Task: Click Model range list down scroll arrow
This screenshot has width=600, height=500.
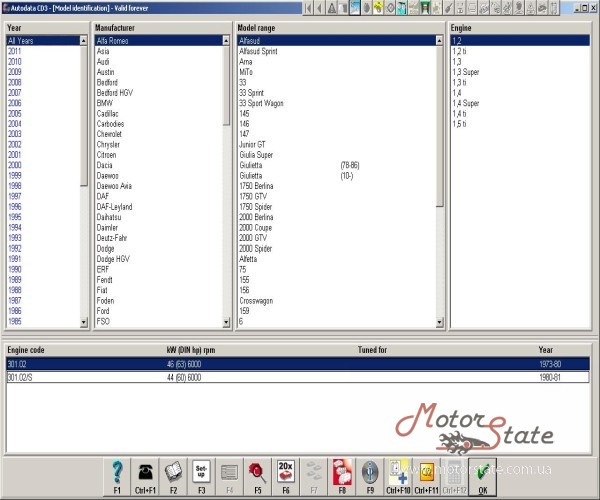Action: [x=439, y=322]
